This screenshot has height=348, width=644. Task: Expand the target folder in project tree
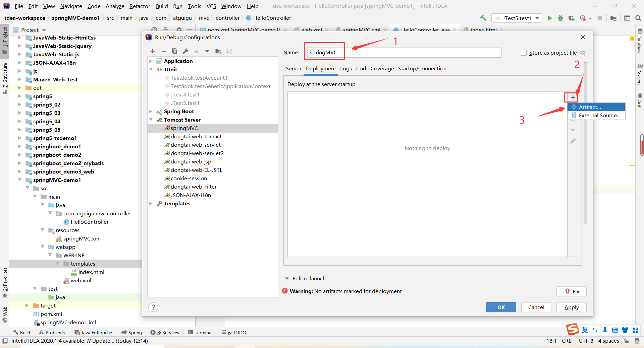[27, 305]
